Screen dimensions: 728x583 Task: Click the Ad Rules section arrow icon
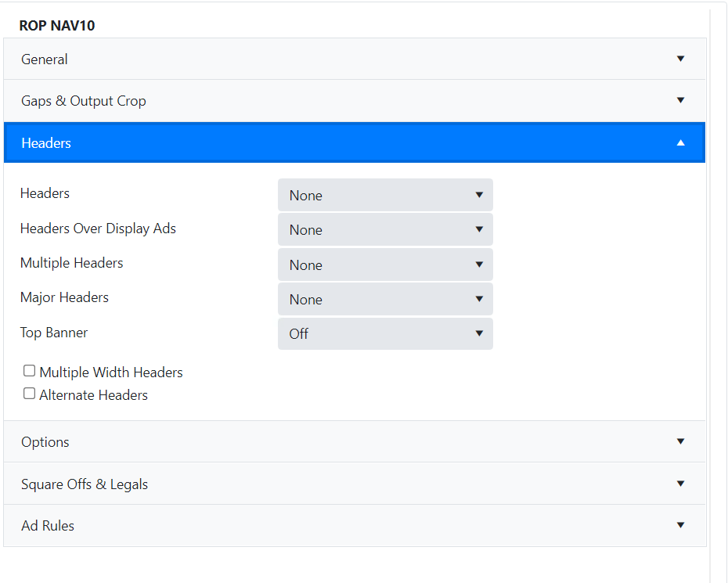pos(680,525)
